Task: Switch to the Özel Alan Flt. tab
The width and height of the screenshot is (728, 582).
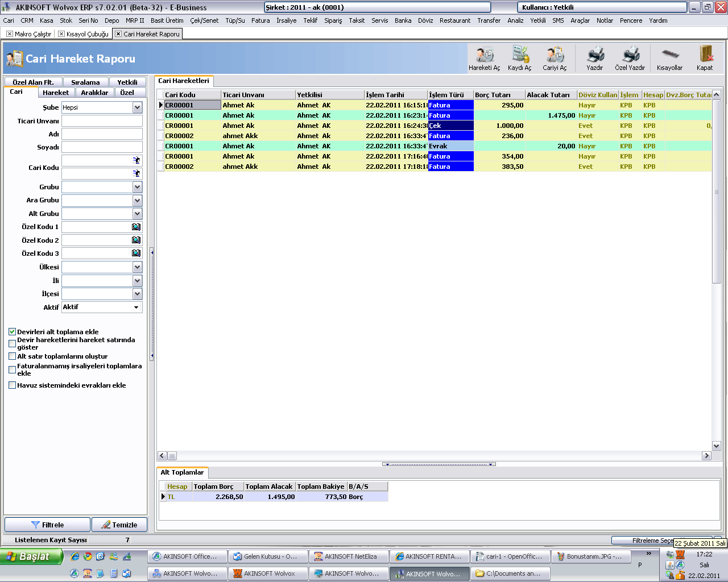Action: (x=33, y=82)
